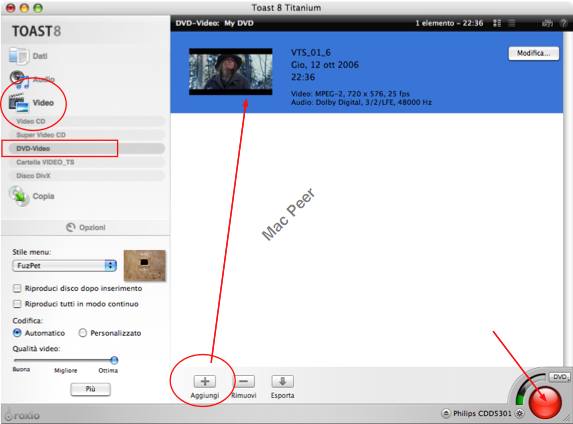Screen dimensions: 573x424
Task: Start burning with the red record button
Action: pos(545,402)
